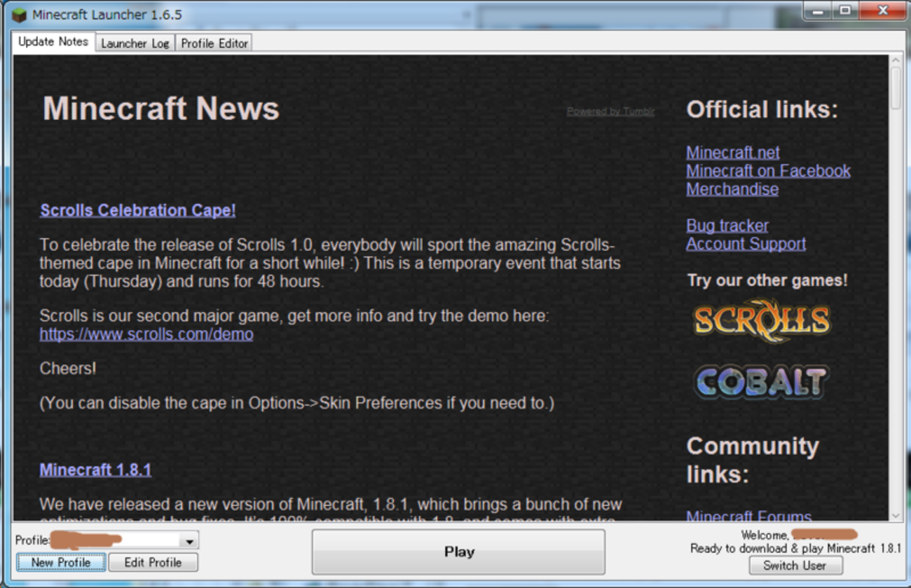Image resolution: width=911 pixels, height=588 pixels.
Task: Click the Switch User button
Action: tap(795, 565)
